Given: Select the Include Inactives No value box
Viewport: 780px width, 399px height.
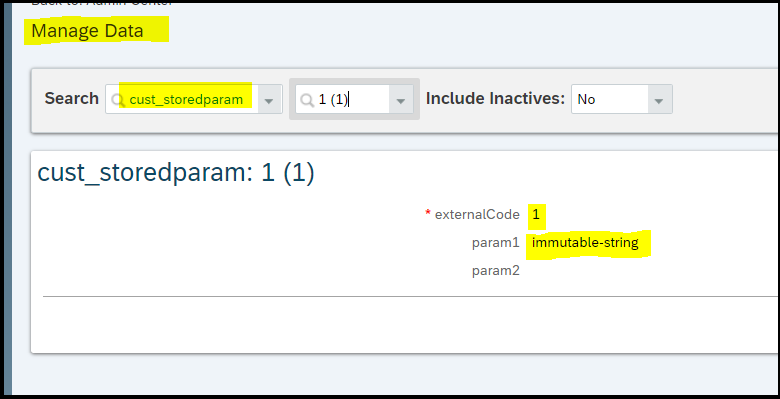Looking at the screenshot, I should (610, 100).
